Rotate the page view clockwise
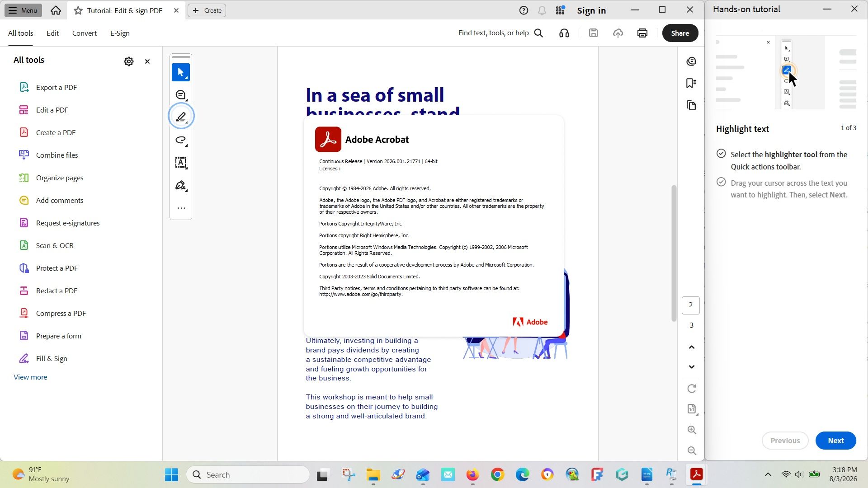The width and height of the screenshot is (868, 488). (692, 389)
